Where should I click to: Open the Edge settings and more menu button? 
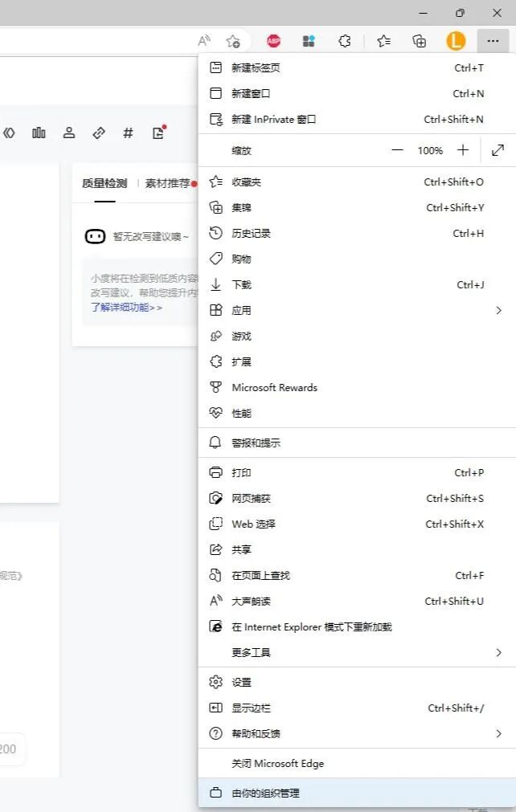pos(493,41)
